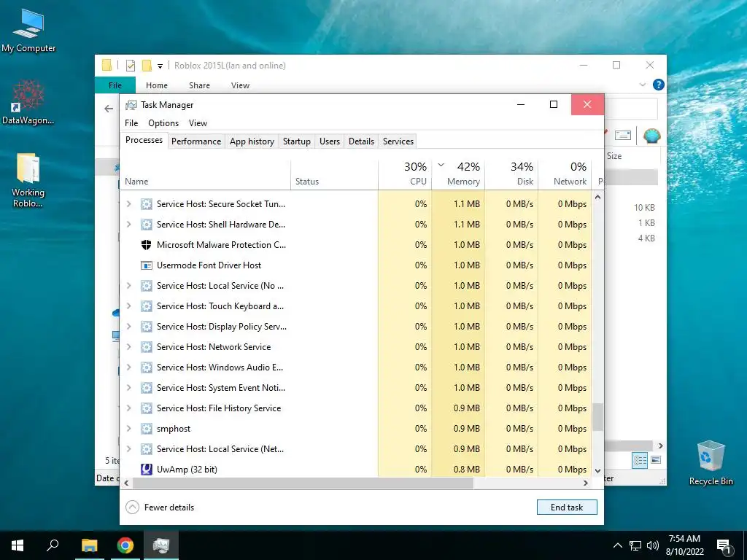Switch to the App history tab
747x560 pixels.
click(x=252, y=141)
